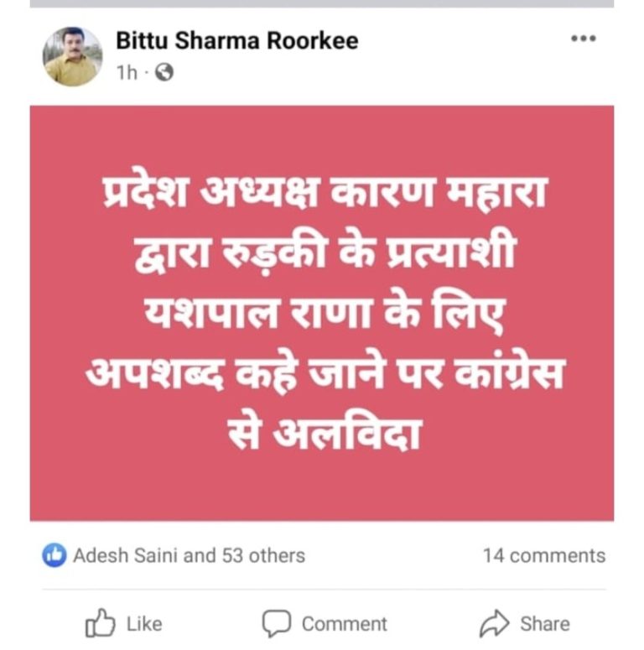Tap the thumbs-up outline Like icon
This screenshot has height=650, width=644.
pyautogui.click(x=100, y=622)
